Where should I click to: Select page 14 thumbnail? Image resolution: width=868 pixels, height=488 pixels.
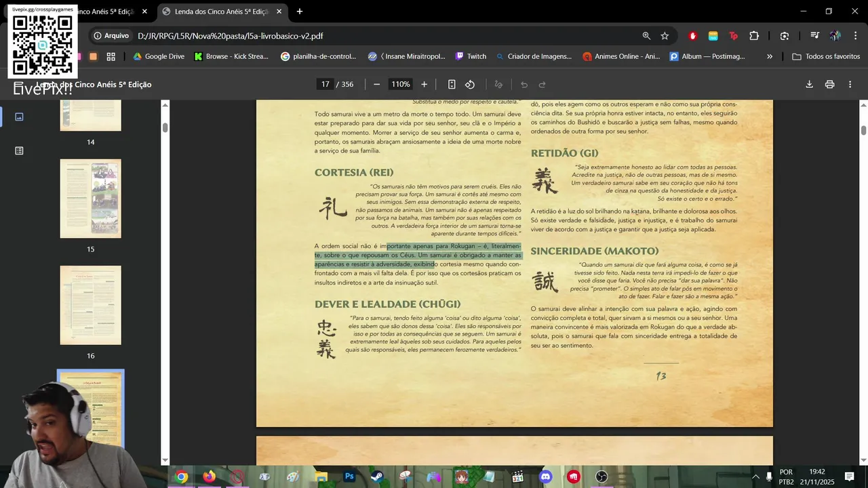90,115
